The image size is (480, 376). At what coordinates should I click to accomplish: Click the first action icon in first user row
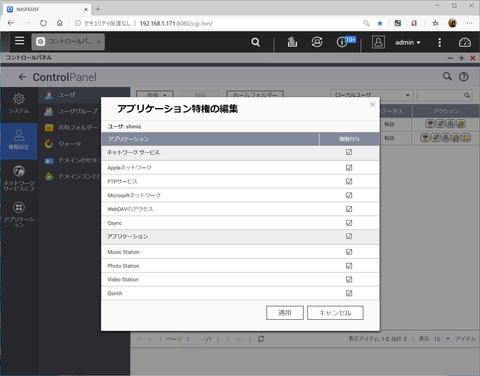point(430,124)
